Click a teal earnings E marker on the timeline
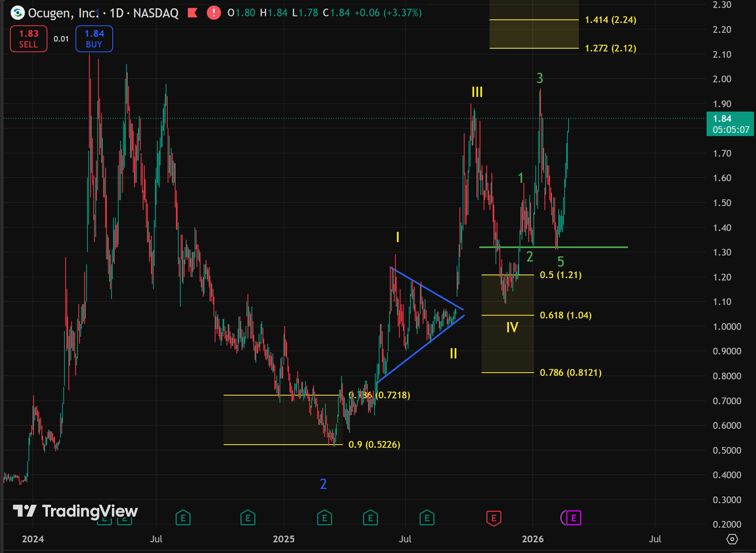This screenshot has height=553, width=756. click(x=183, y=517)
